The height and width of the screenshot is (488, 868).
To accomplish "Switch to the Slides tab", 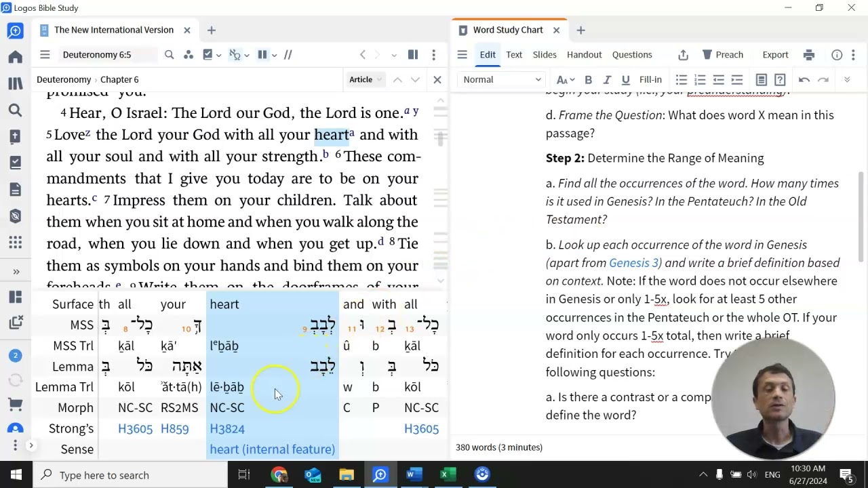I will click(545, 55).
